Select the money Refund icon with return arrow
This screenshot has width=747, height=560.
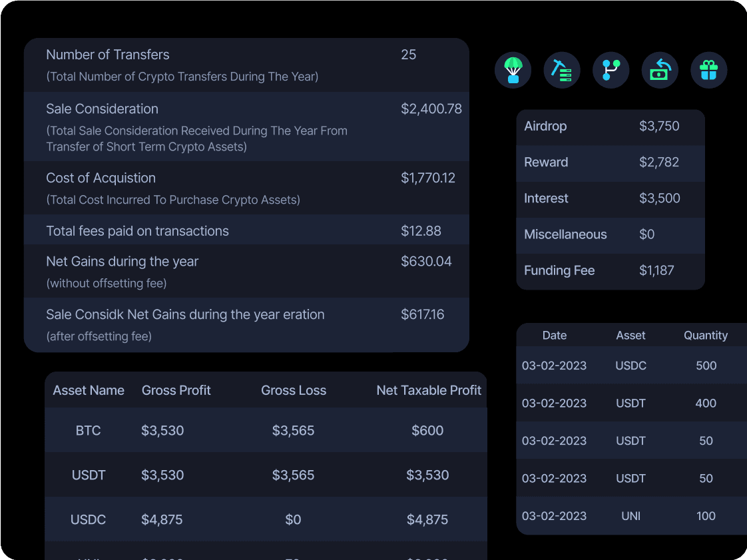point(659,70)
